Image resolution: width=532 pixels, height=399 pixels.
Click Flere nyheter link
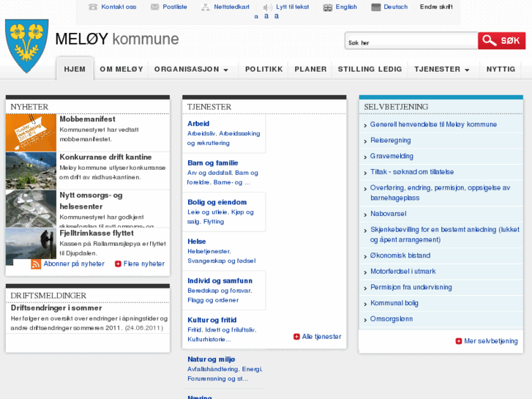tap(144, 264)
